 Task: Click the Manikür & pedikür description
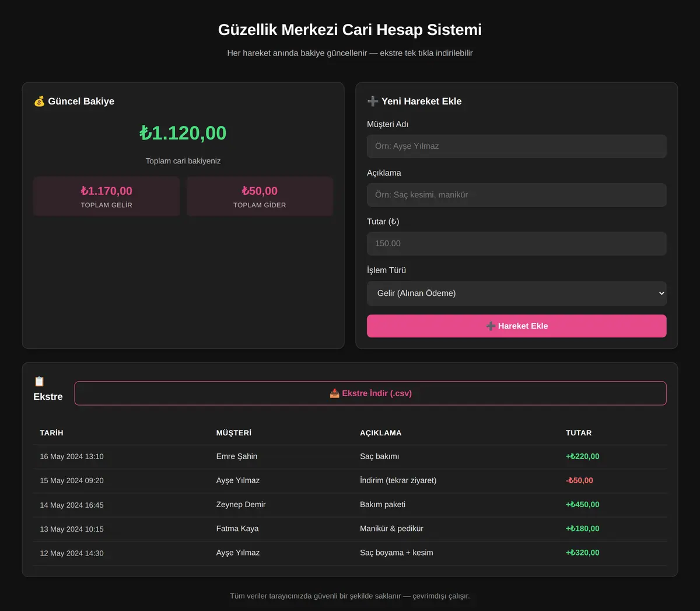click(392, 529)
